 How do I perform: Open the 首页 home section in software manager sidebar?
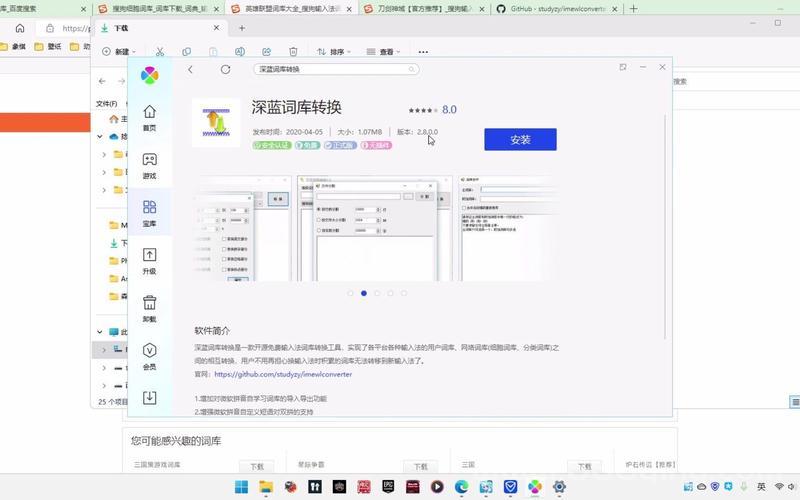149,118
